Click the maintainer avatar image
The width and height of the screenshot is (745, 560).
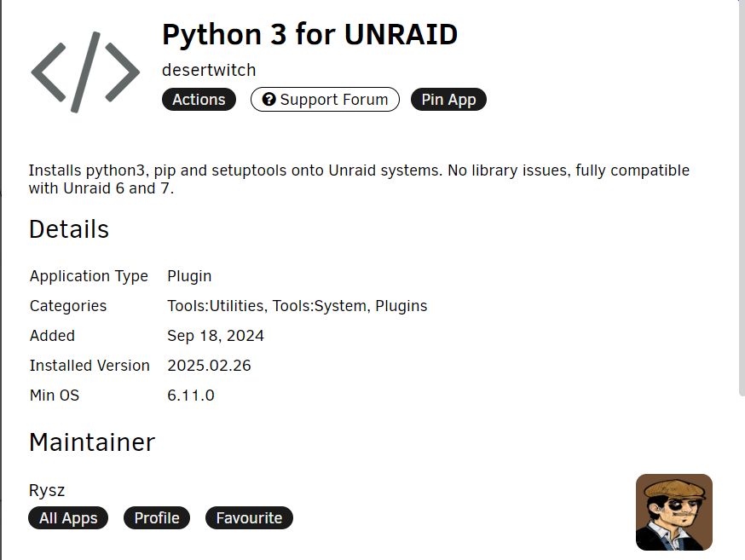coord(673,512)
